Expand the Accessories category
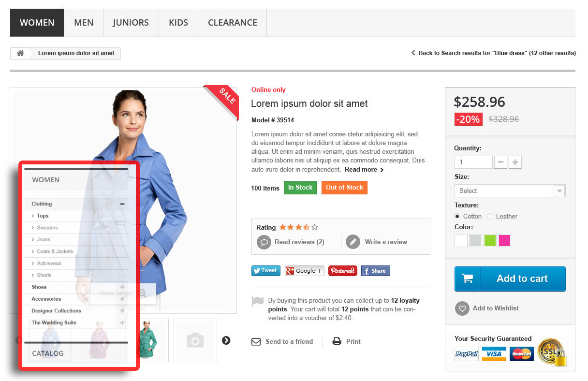The image size is (588, 381). coord(122,299)
